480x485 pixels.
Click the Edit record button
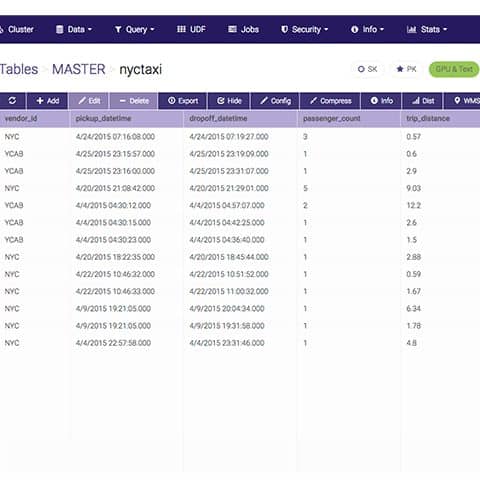tap(89, 101)
